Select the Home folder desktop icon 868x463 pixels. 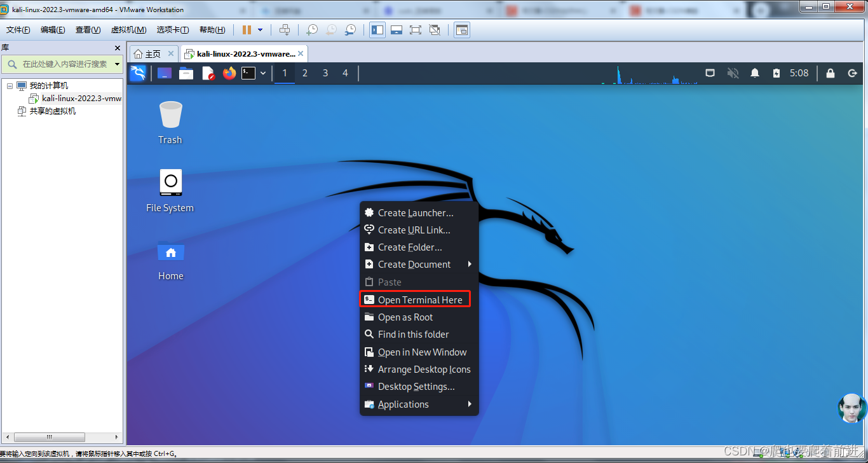tap(170, 259)
